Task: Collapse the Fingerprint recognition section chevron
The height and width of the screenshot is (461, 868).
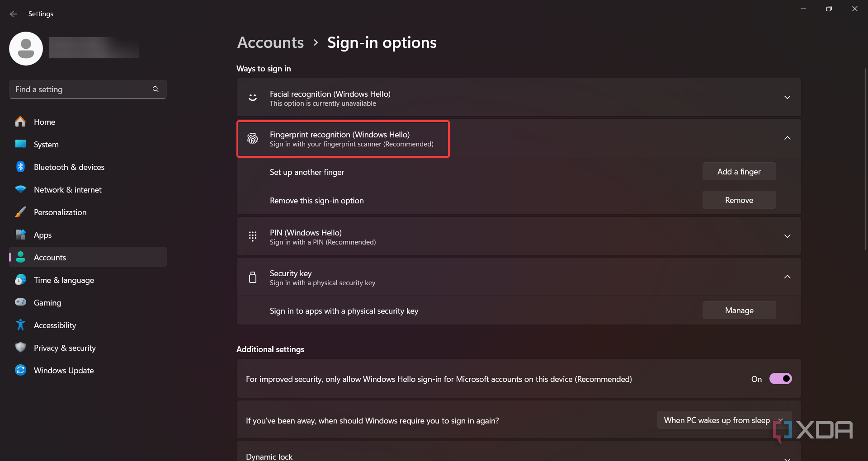Action: point(787,138)
